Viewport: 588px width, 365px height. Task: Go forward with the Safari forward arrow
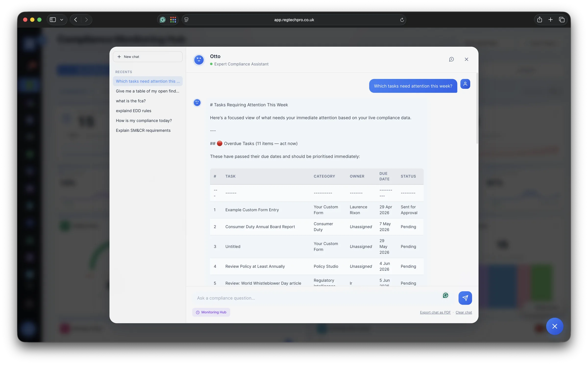pos(86,20)
